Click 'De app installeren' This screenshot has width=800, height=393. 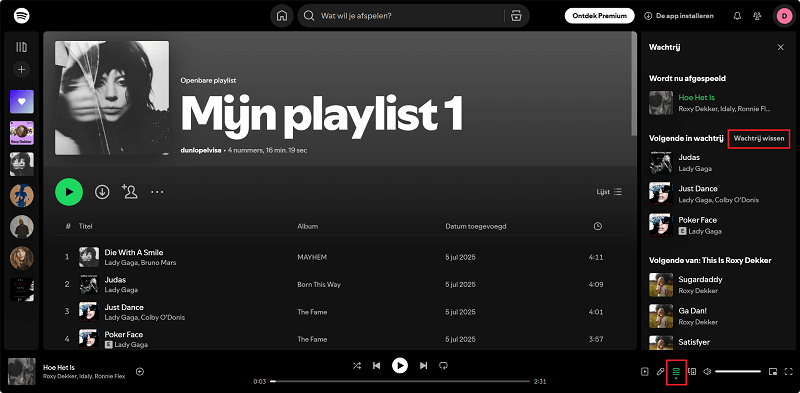(679, 16)
